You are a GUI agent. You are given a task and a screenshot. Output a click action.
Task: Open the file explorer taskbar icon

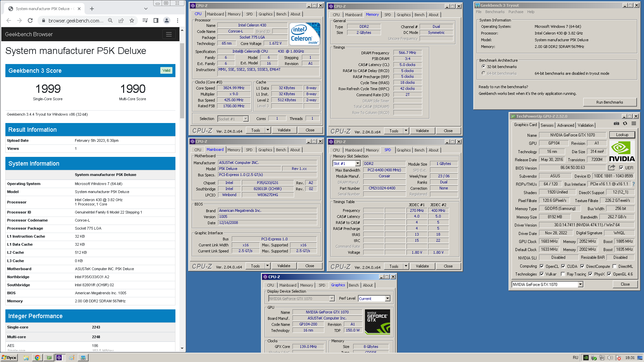(x=26, y=358)
